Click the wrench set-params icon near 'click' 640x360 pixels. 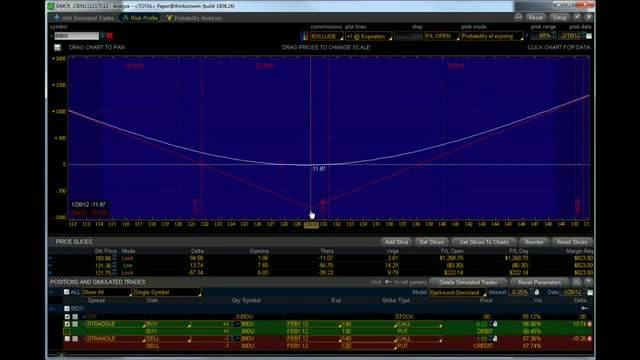[x=388, y=282]
